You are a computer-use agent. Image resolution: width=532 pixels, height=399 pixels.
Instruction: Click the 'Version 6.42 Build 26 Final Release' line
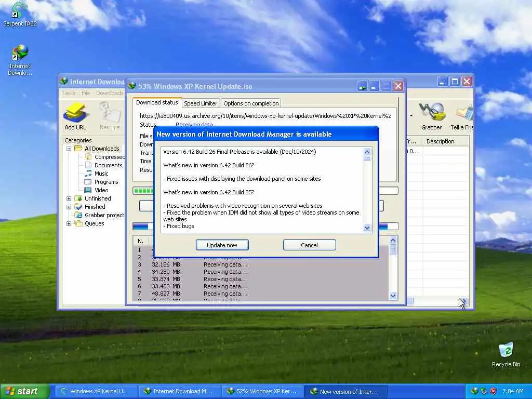240,152
